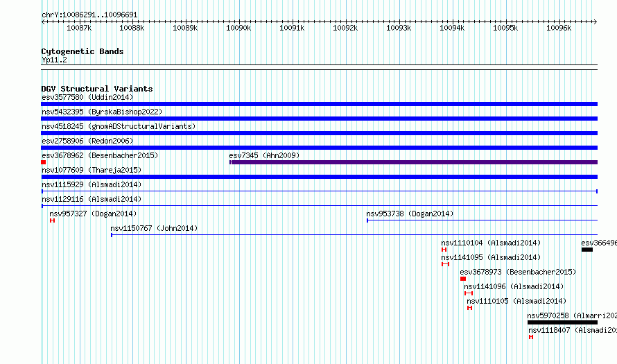
Task: Open the nsv5970258 (Almarri) variant label
Action: point(572,315)
